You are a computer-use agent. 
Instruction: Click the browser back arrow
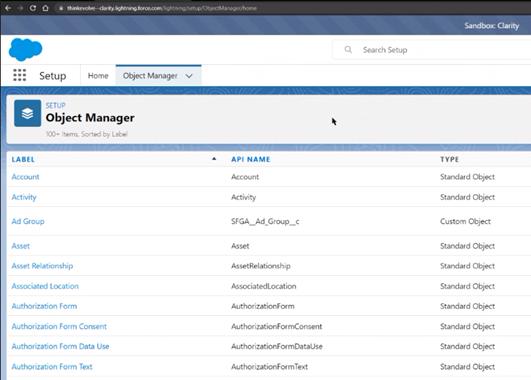click(x=8, y=8)
